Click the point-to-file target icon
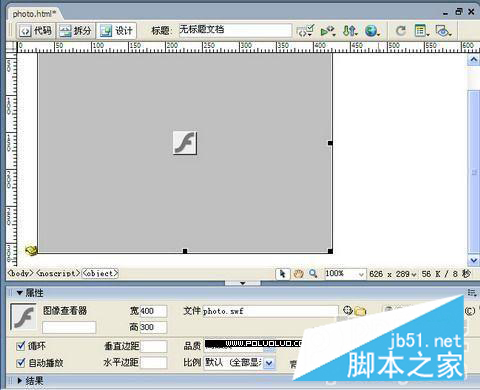This screenshot has height=390, width=480. 348,311
